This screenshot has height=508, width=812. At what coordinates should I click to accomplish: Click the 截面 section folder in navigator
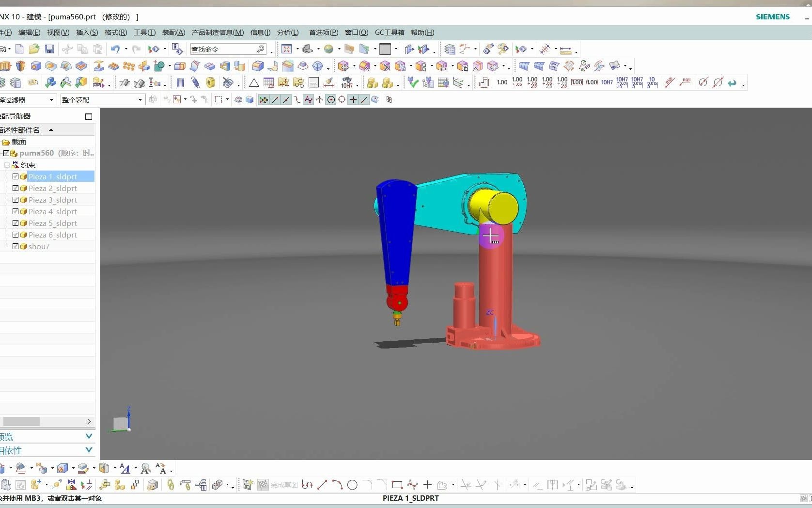pyautogui.click(x=14, y=142)
